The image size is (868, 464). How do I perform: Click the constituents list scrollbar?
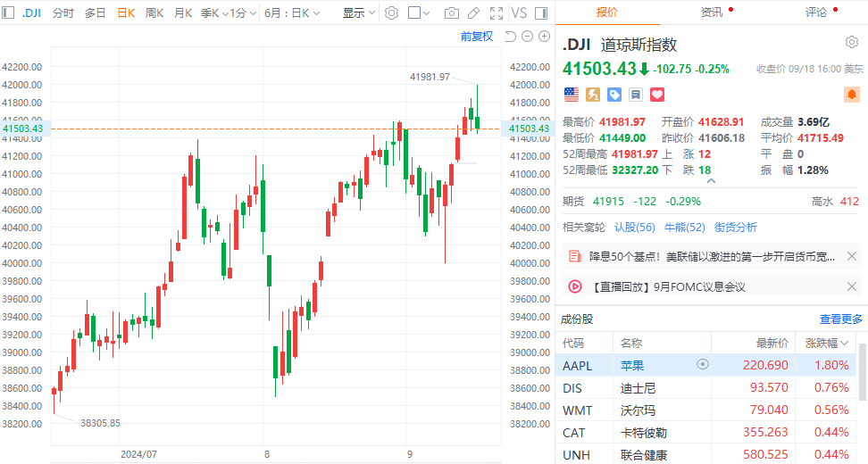coord(863,371)
